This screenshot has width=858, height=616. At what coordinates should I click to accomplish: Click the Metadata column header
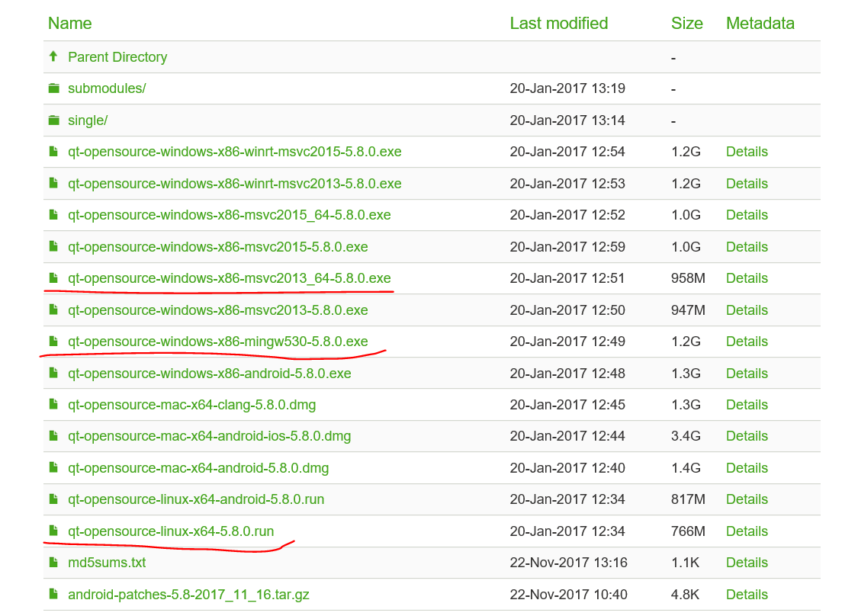(x=760, y=24)
